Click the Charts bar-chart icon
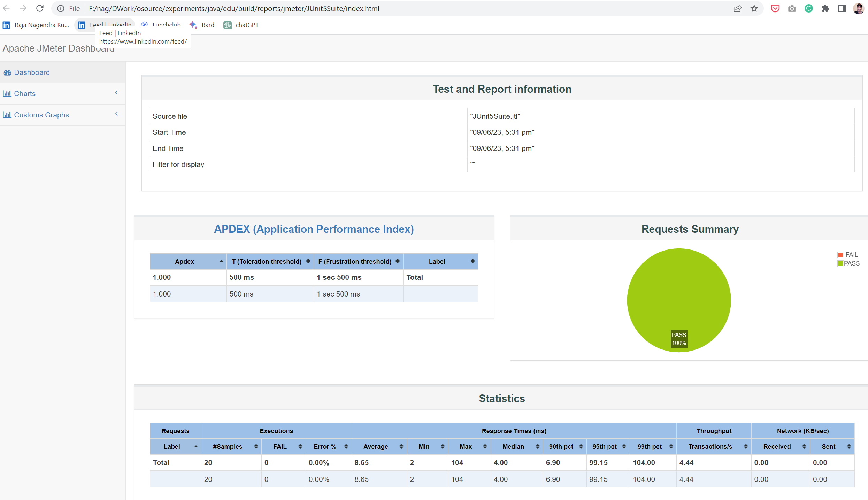Viewport: 868px width, 500px height. (7, 93)
